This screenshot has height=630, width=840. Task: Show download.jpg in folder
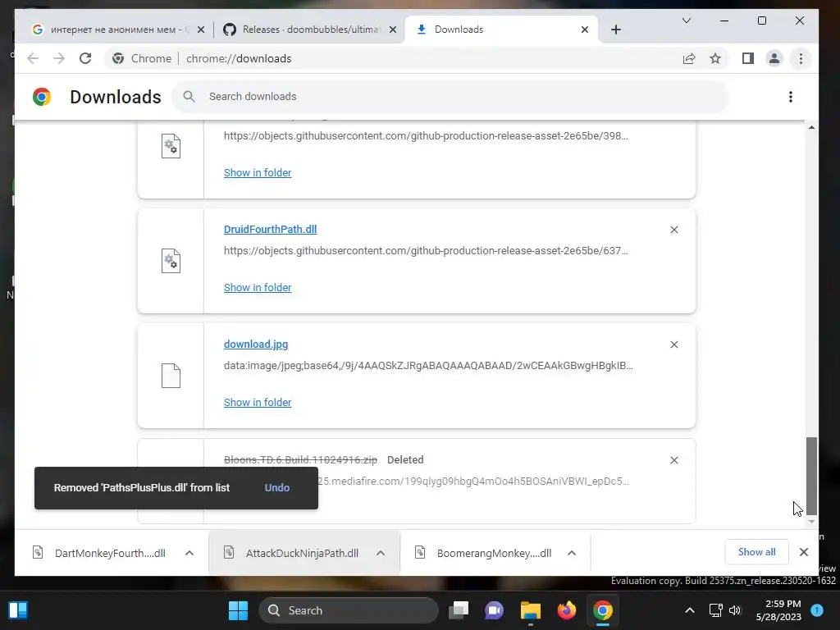258,402
